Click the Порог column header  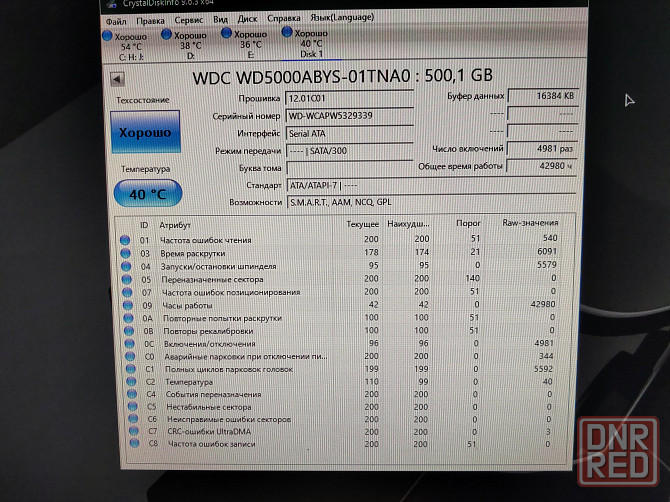point(468,223)
